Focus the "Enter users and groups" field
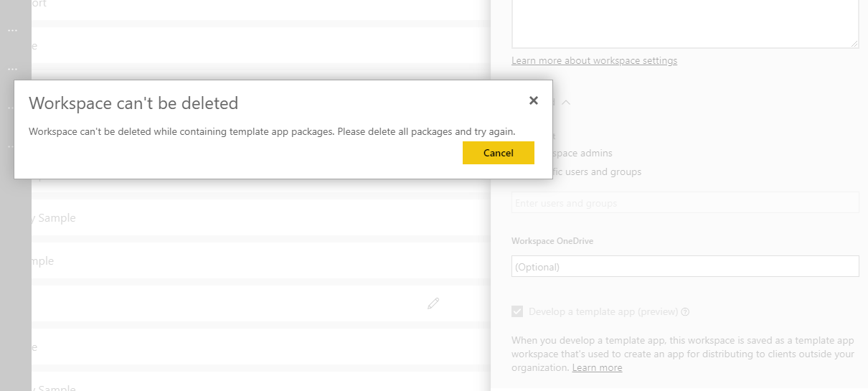Viewport: 868px width, 391px height. click(685, 203)
